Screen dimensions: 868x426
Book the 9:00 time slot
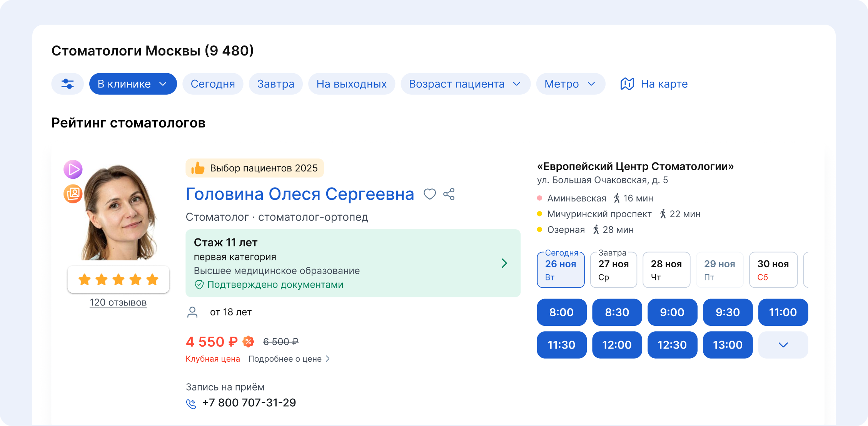pos(673,312)
